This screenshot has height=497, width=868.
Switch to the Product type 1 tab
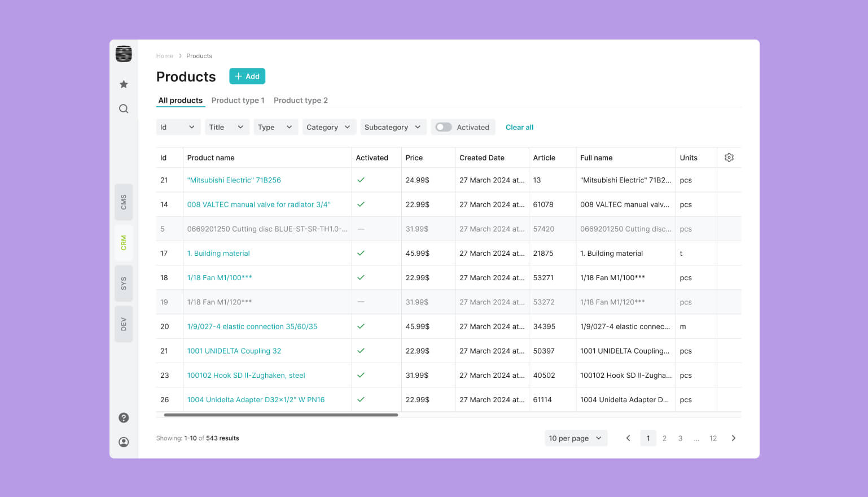coord(238,101)
